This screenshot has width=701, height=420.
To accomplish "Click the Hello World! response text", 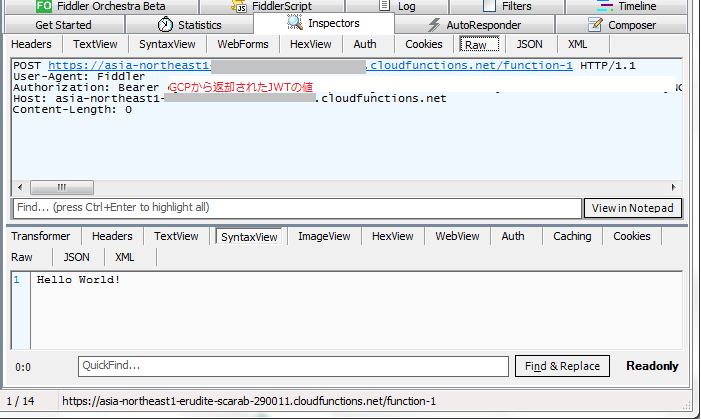I will [x=78, y=280].
